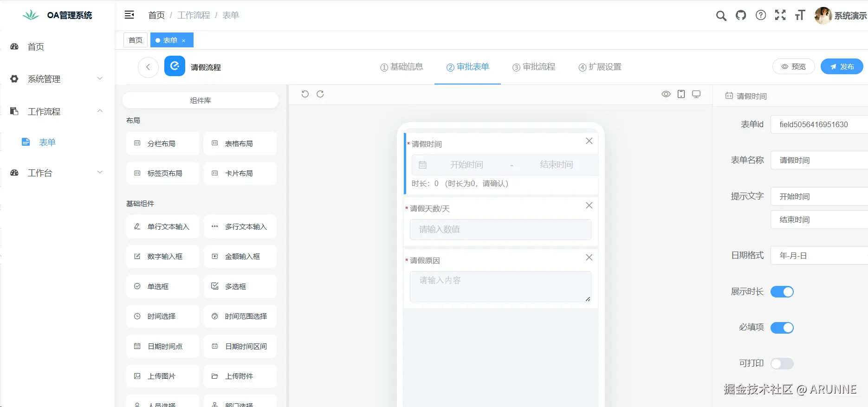Remove the 请假时间 field with its X
The image size is (868, 407).
[589, 141]
